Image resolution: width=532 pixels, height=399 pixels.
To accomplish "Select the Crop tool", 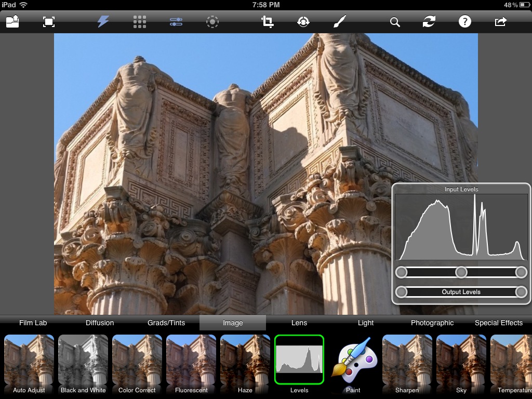I will [268, 22].
